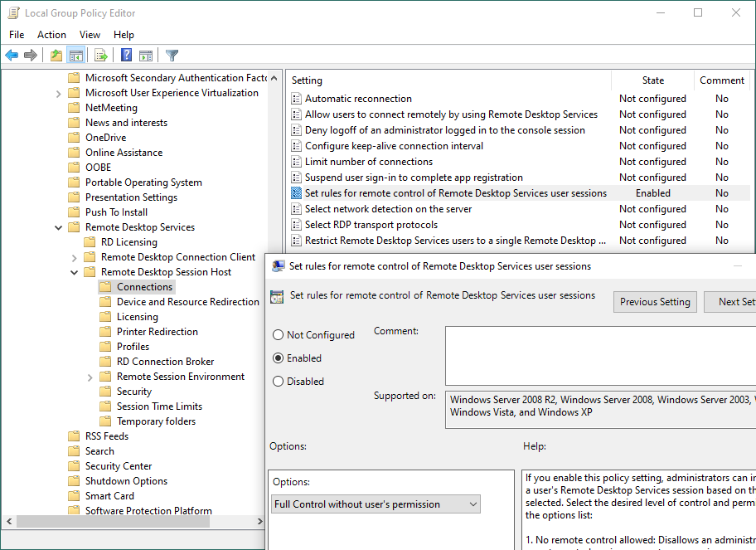Click the Automatic reconnection policy icon

pos(297,99)
